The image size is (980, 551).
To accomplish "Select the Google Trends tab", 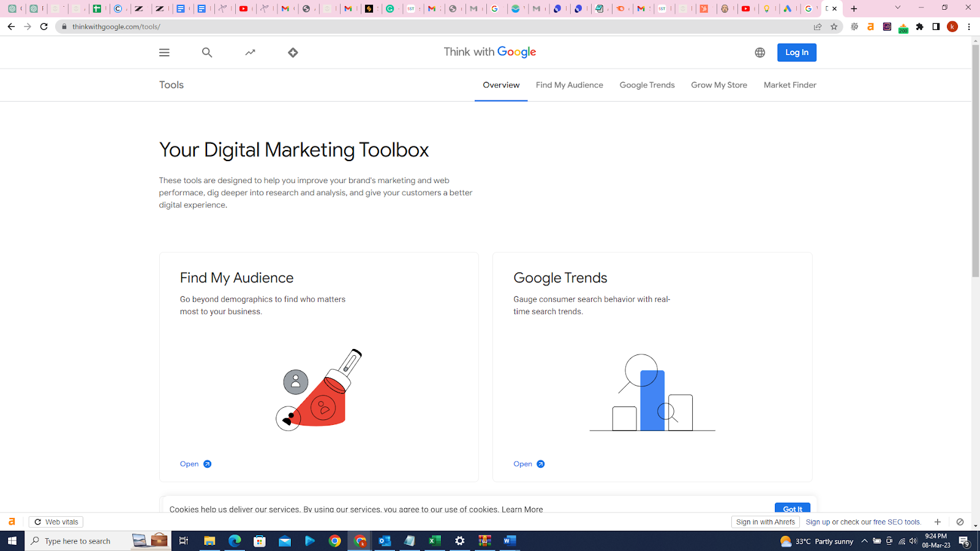I will pos(647,85).
